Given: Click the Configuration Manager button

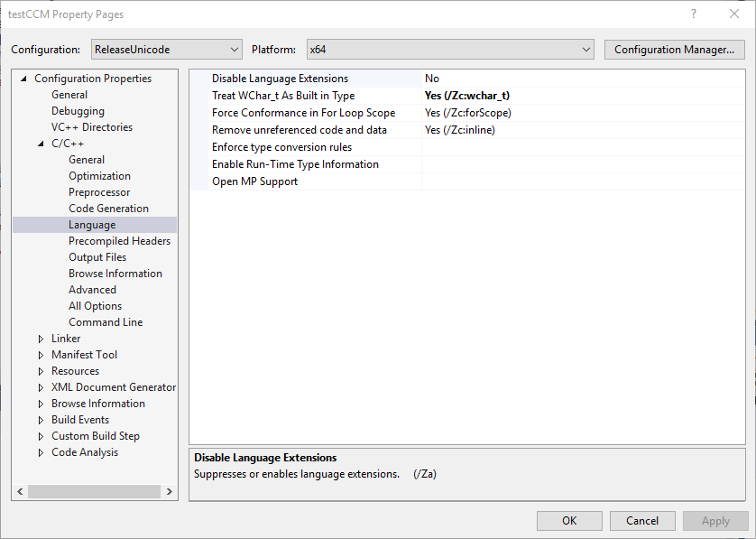Looking at the screenshot, I should pos(674,49).
